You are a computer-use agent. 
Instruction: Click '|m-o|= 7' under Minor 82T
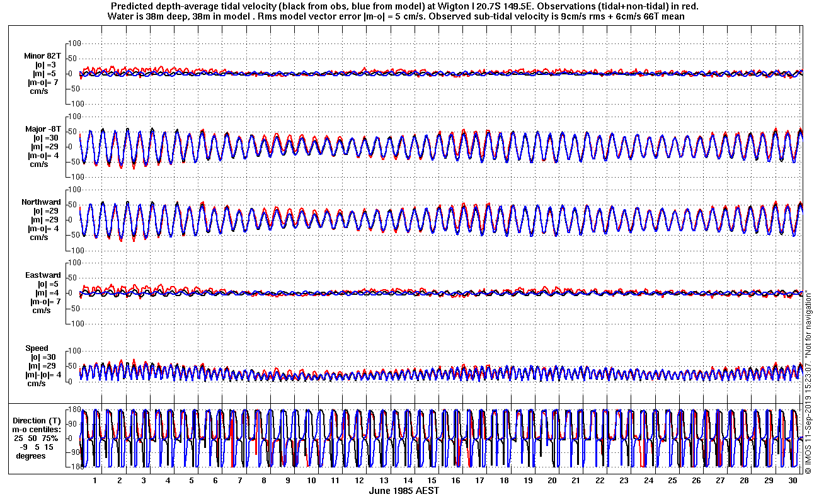43,83
